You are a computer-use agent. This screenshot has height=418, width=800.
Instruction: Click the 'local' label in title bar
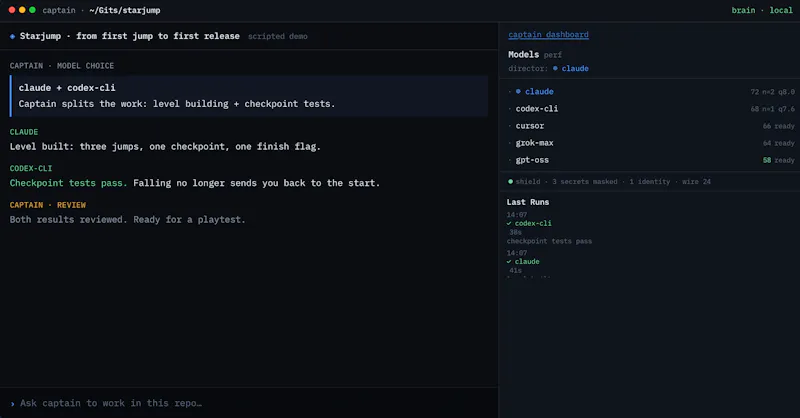click(x=781, y=10)
